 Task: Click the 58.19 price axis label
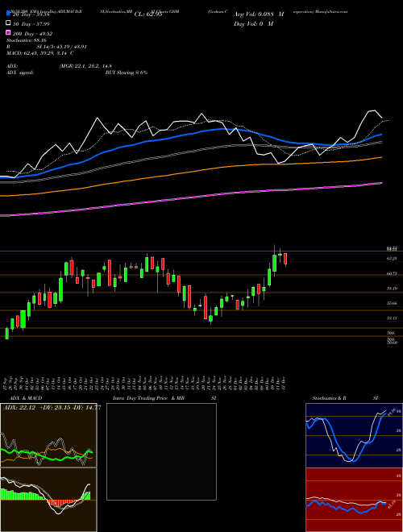pos(392,289)
